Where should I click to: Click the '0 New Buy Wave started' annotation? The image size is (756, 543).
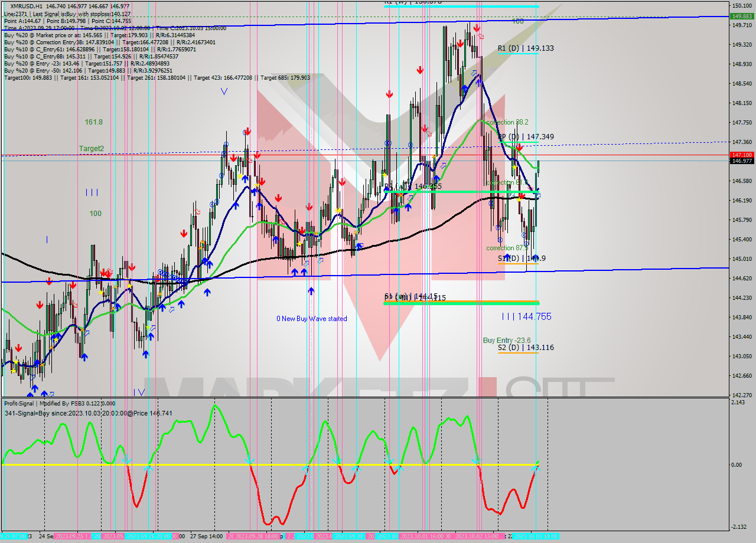point(312,319)
